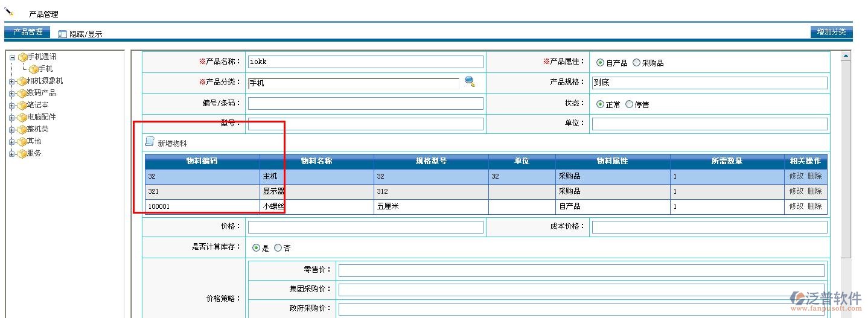Click 删除 for 小螺丝 row
The height and width of the screenshot is (318, 868).
pos(814,206)
